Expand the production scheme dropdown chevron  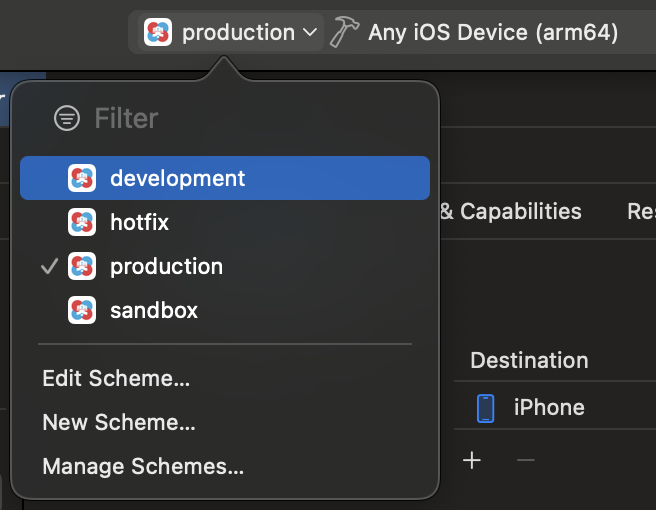pyautogui.click(x=310, y=32)
